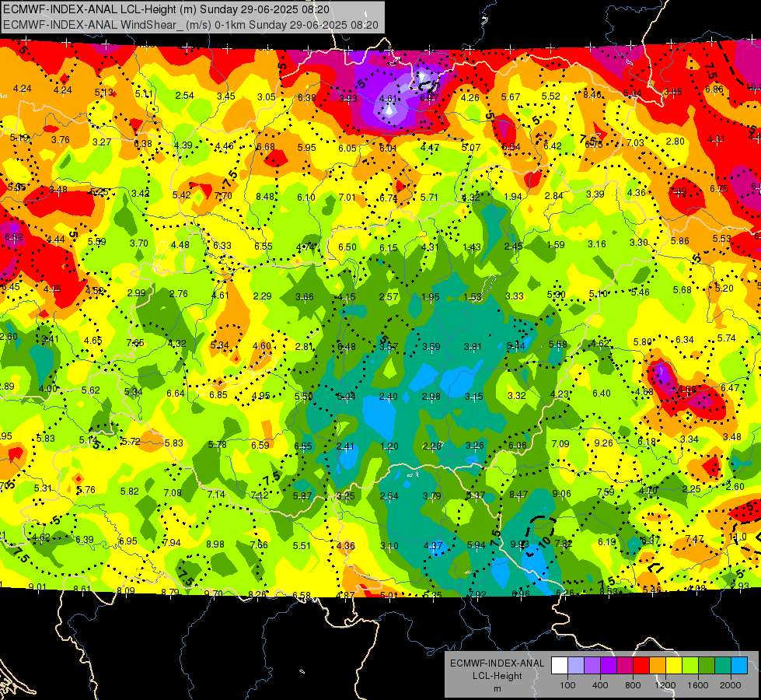The width and height of the screenshot is (761, 700).
Task: Click the dashed contour label 10
Action: [545, 542]
